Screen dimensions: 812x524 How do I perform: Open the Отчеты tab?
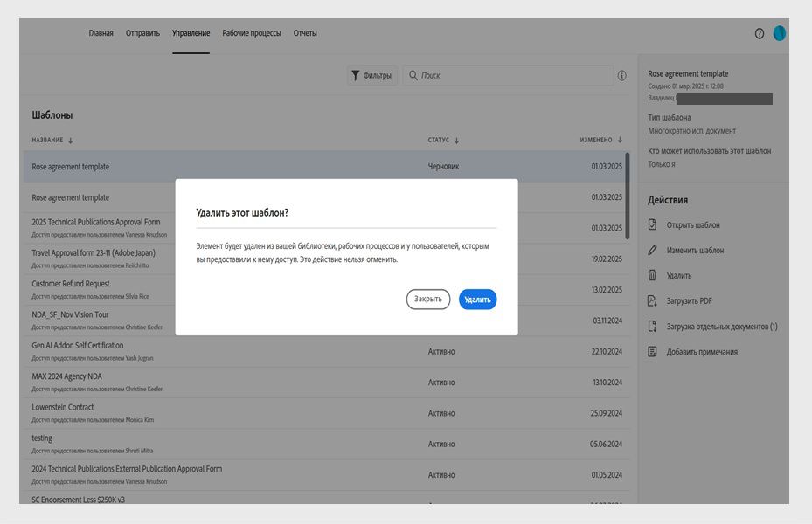tap(305, 33)
